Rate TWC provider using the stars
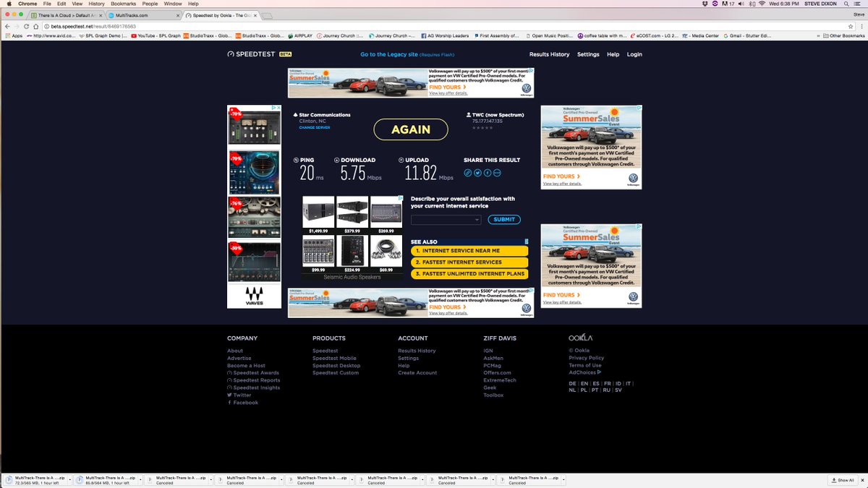Image resolution: width=868 pixels, height=488 pixels. [482, 127]
